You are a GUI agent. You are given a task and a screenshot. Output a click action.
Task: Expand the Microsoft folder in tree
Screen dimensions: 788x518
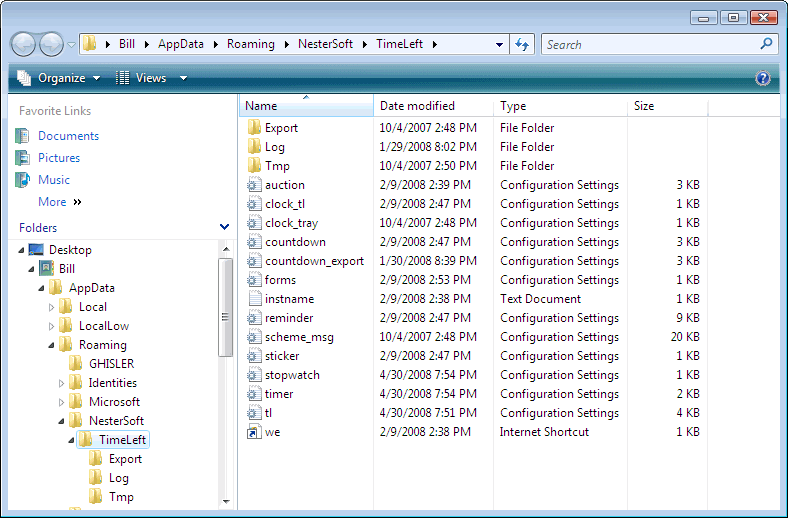point(61,402)
